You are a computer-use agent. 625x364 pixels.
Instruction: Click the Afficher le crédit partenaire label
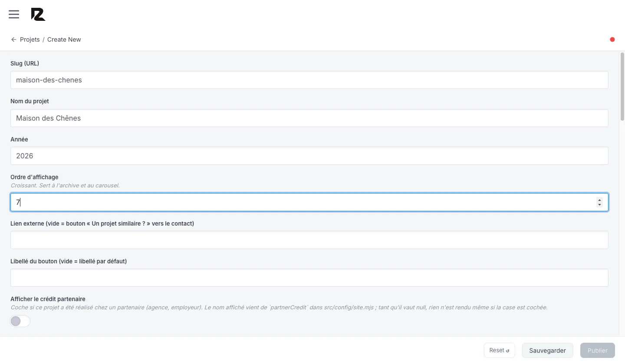click(48, 299)
